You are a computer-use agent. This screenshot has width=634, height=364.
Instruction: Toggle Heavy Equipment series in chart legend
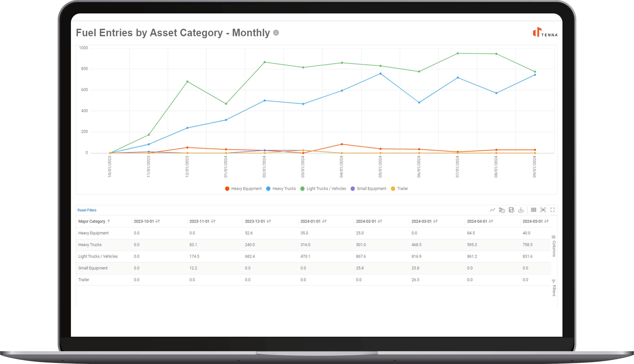pyautogui.click(x=243, y=189)
